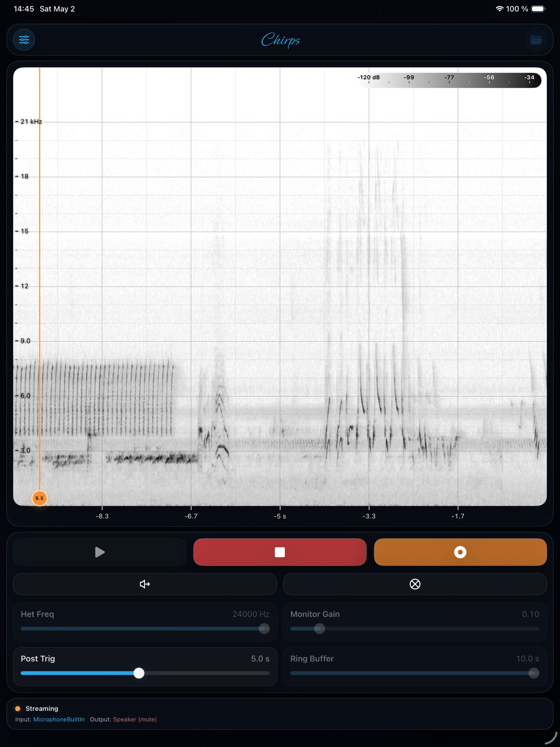Click the MicrophoneBuiltIn input label

pyautogui.click(x=59, y=719)
